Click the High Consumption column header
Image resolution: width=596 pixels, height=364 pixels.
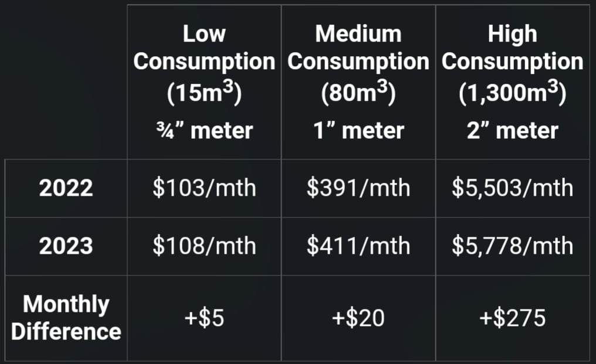(x=512, y=82)
